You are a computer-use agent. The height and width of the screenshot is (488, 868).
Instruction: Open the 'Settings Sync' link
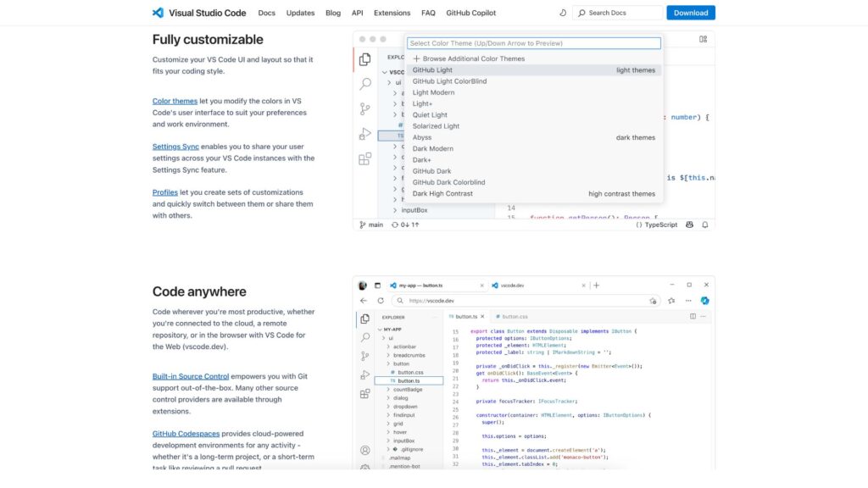175,146
